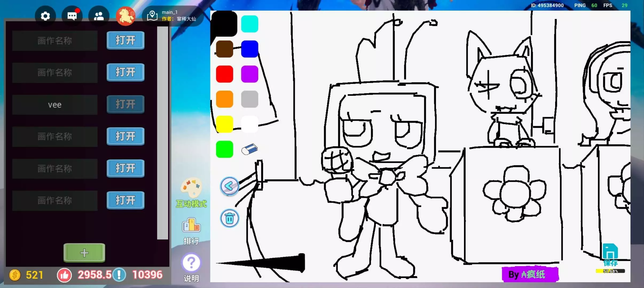Choose the purple color swatch
Screen dimensions: 644x288
[249, 74]
